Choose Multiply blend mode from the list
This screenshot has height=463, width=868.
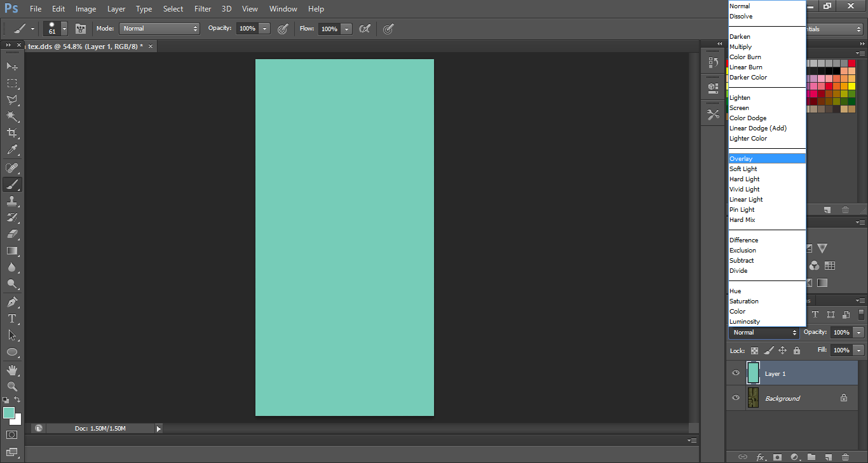(740, 47)
